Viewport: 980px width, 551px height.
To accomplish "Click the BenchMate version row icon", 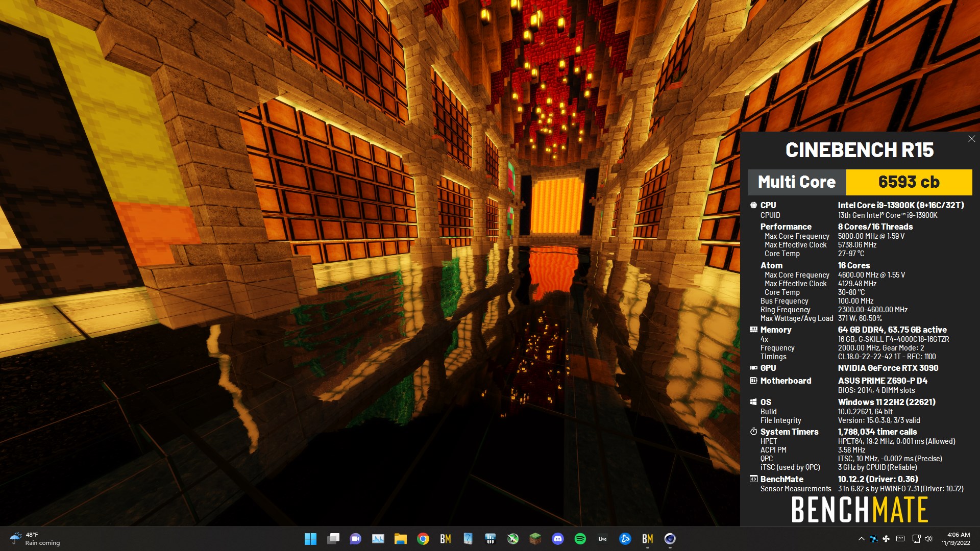I will [x=753, y=479].
